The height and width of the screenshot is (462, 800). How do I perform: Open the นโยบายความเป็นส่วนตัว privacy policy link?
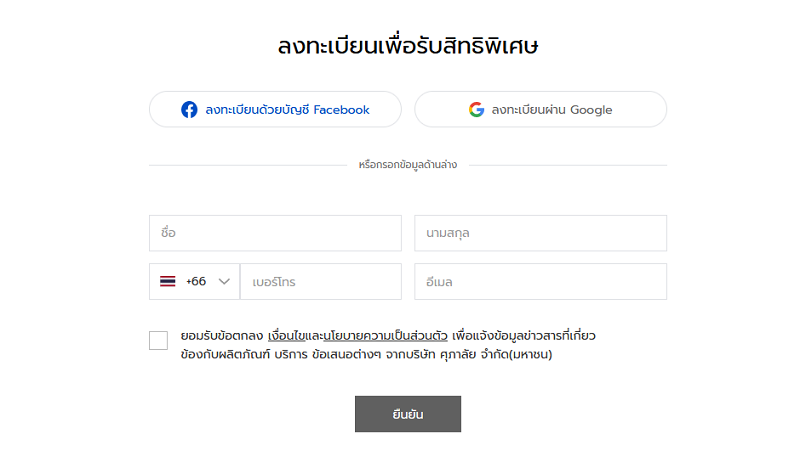385,336
